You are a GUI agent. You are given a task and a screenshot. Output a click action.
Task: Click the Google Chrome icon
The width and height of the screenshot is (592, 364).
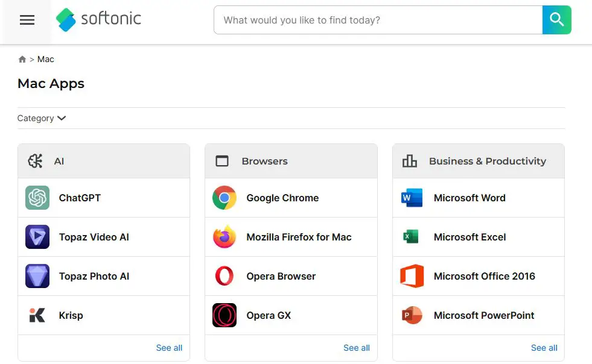[x=224, y=198]
